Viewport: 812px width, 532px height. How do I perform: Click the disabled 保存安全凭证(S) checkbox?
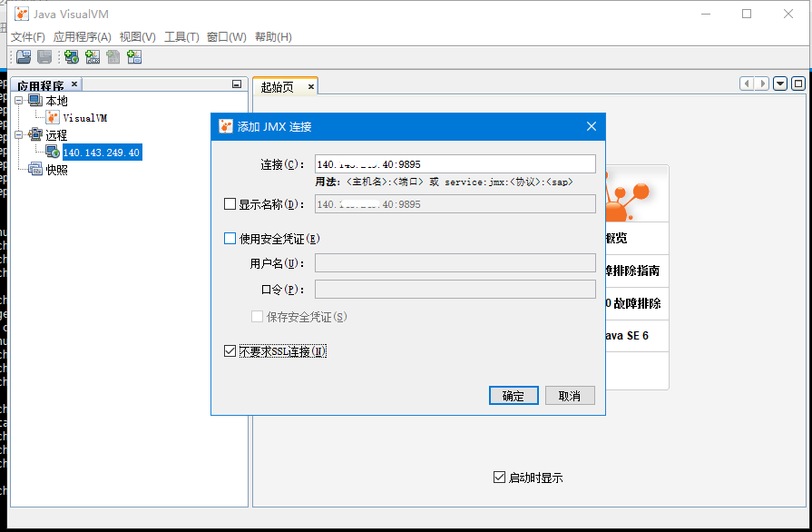(257, 317)
